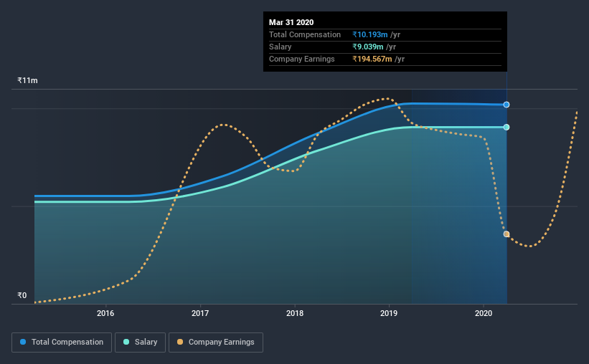Toggle the Salary legend button
The height and width of the screenshot is (364, 589).
(x=140, y=343)
